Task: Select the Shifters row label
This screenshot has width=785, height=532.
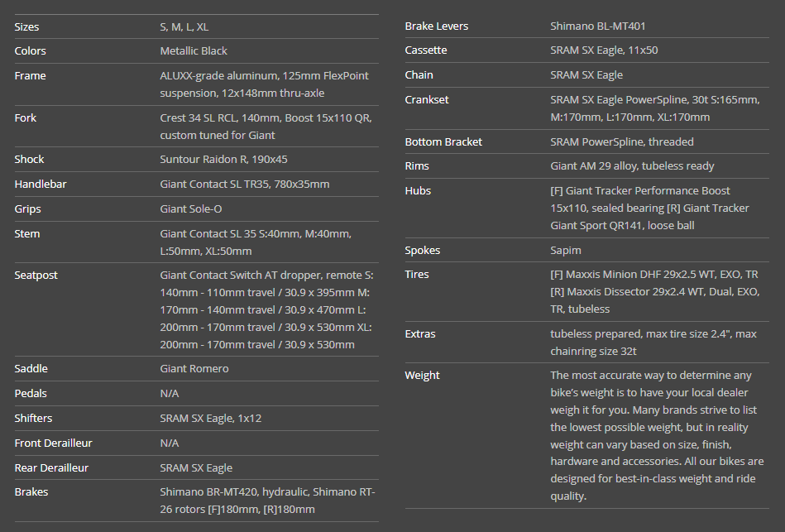Action: [x=33, y=419]
